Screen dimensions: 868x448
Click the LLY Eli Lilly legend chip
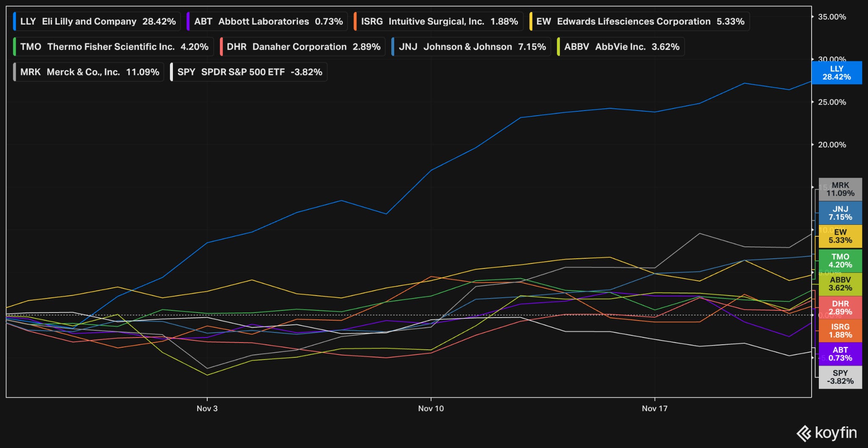pos(97,21)
